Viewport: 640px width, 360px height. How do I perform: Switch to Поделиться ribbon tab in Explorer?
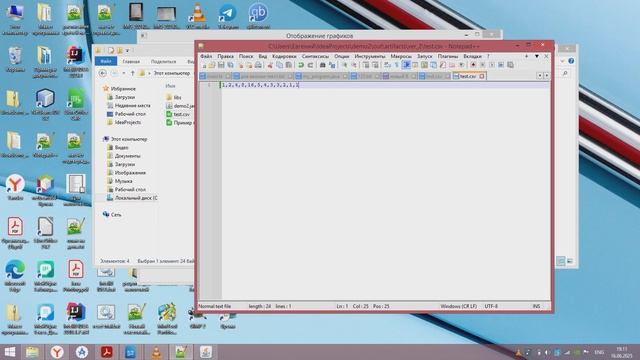(x=163, y=62)
